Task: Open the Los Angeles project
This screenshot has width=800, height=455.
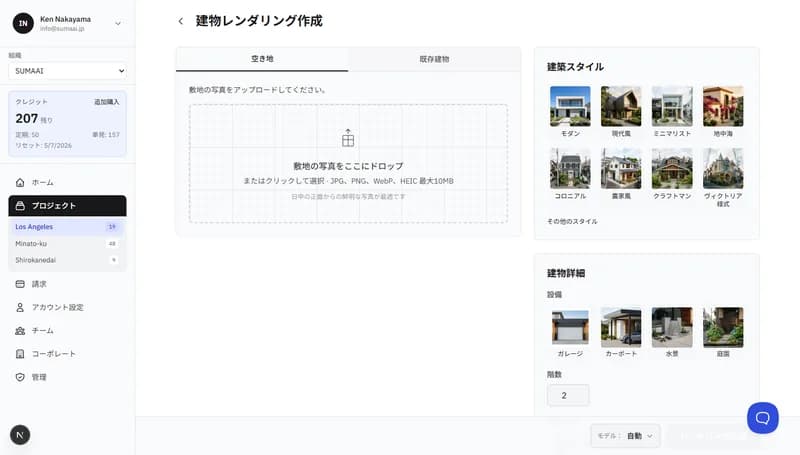Action: point(67,226)
